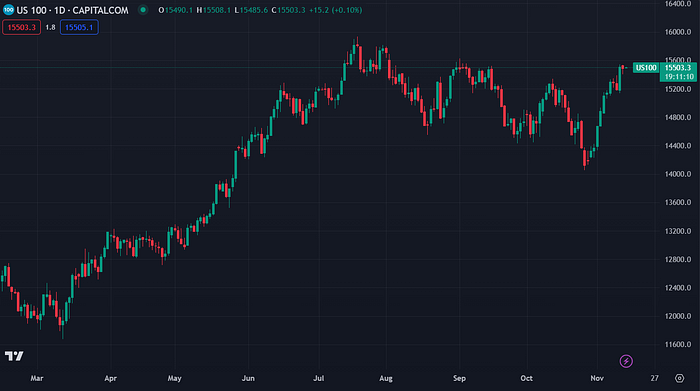
Task: Click the US 100 symbol logo icon
Action: pyautogui.click(x=8, y=10)
